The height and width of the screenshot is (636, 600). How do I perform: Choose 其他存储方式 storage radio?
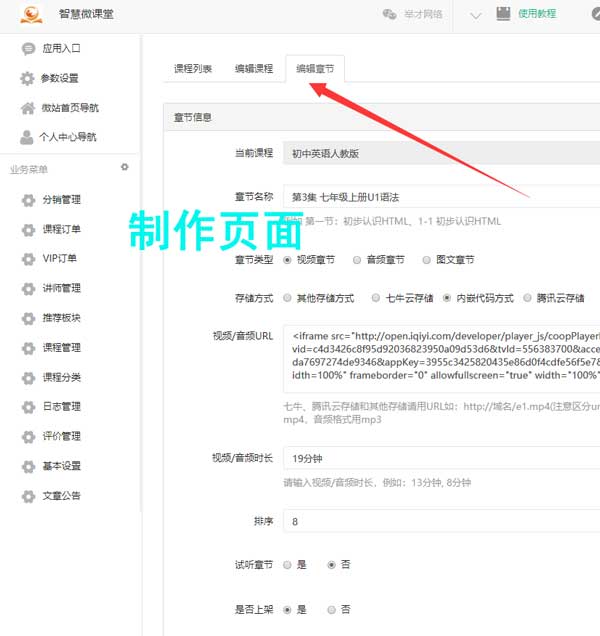pyautogui.click(x=287, y=298)
